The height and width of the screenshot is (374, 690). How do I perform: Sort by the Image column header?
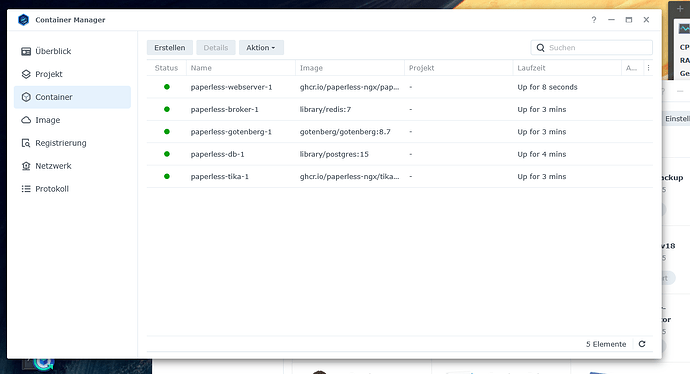350,68
